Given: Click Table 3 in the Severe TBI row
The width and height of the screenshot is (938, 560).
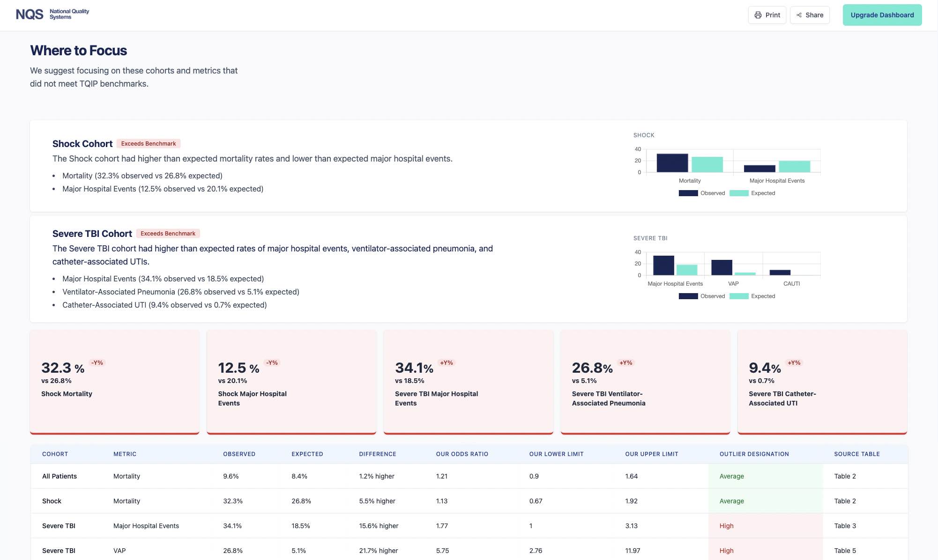Looking at the screenshot, I should point(845,526).
